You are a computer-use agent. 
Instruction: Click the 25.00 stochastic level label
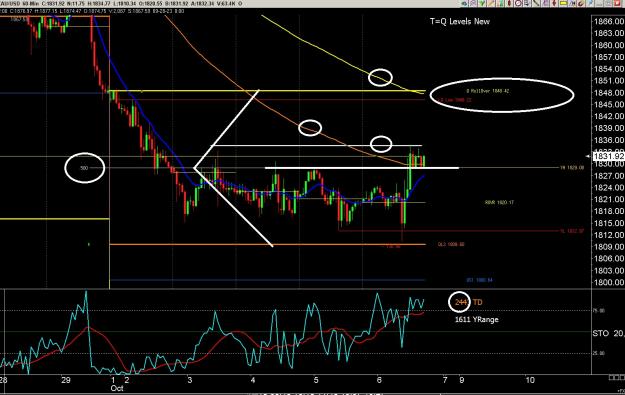click(599, 354)
